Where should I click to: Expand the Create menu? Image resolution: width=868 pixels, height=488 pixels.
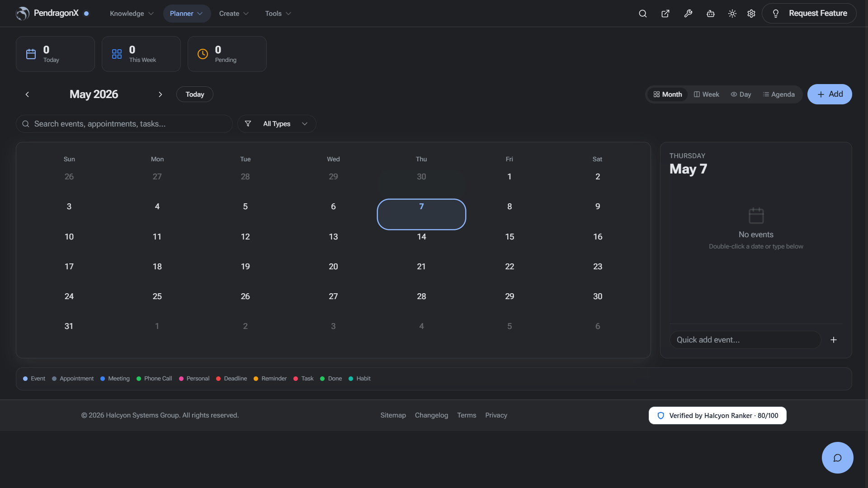point(234,14)
